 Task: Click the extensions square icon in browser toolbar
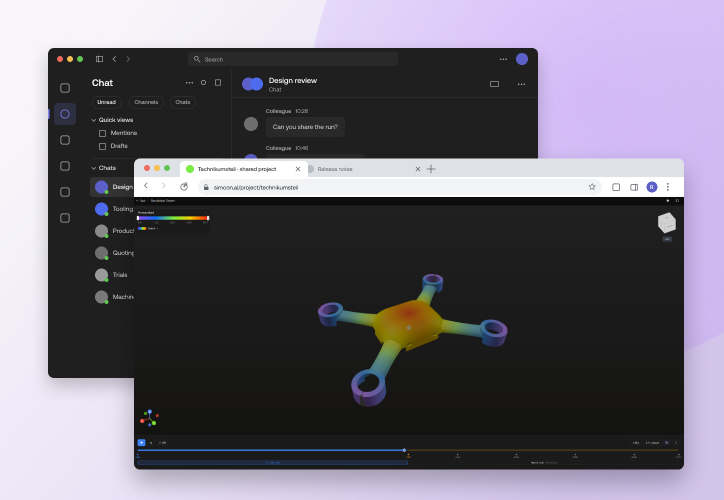[x=616, y=187]
